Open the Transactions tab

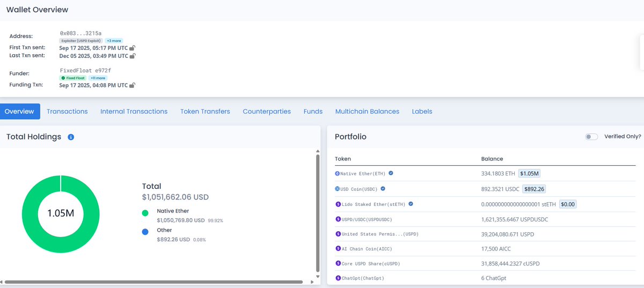click(67, 112)
